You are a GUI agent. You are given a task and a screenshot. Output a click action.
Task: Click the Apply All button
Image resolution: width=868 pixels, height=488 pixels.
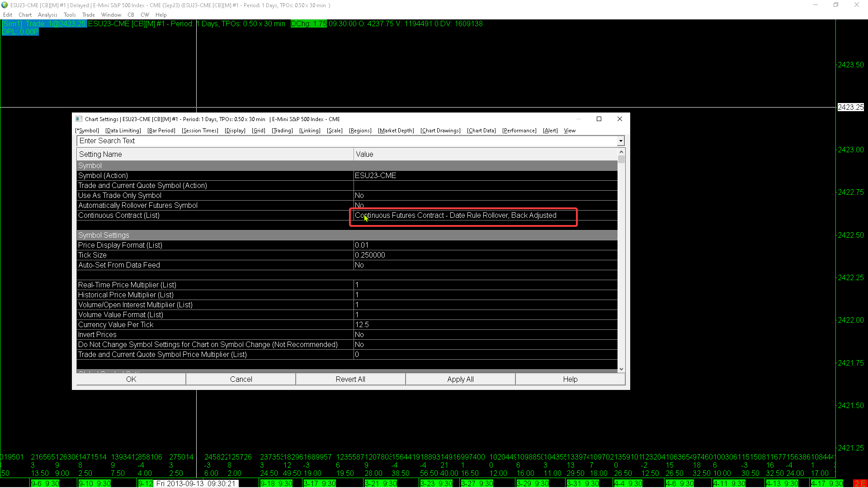click(x=460, y=379)
